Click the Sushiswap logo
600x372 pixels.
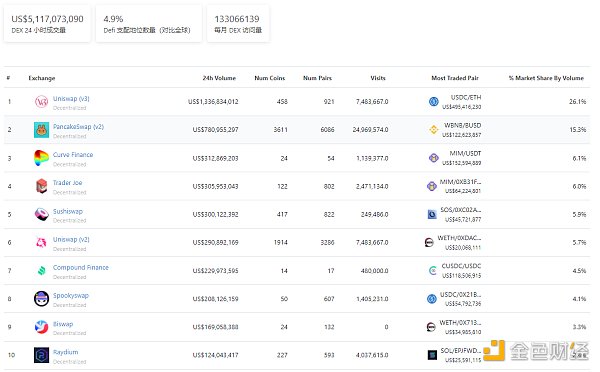tap(41, 214)
